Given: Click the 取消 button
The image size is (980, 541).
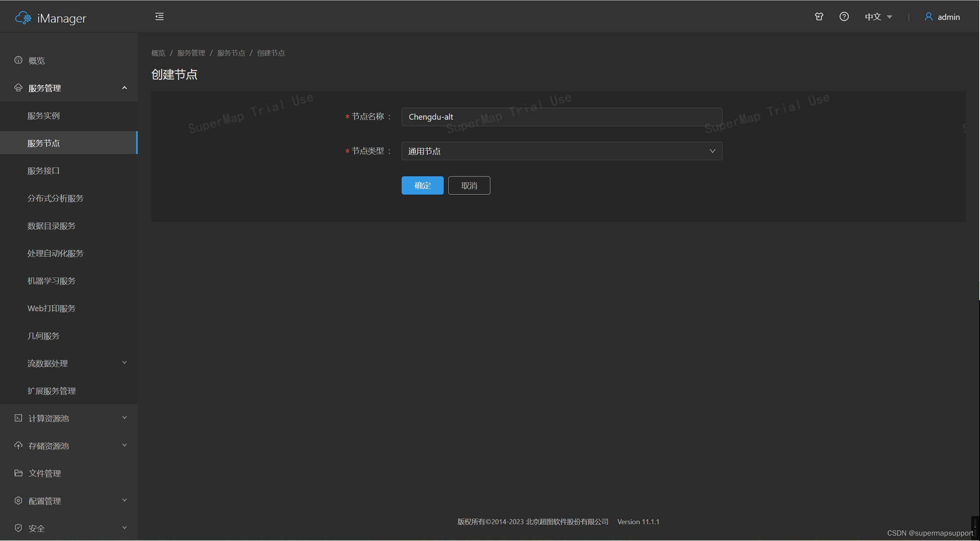Looking at the screenshot, I should (469, 185).
